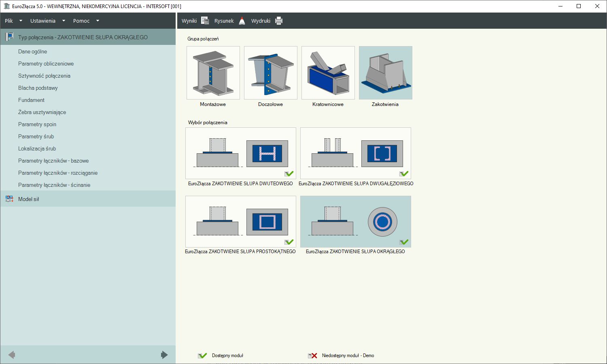
Task: Open the Rysunek drawing icon
Action: 242,21
